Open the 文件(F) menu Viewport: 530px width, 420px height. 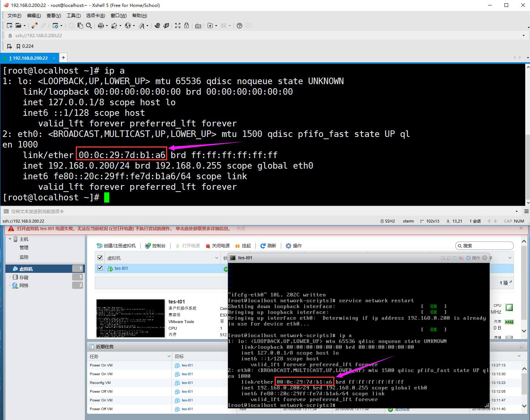point(15,15)
